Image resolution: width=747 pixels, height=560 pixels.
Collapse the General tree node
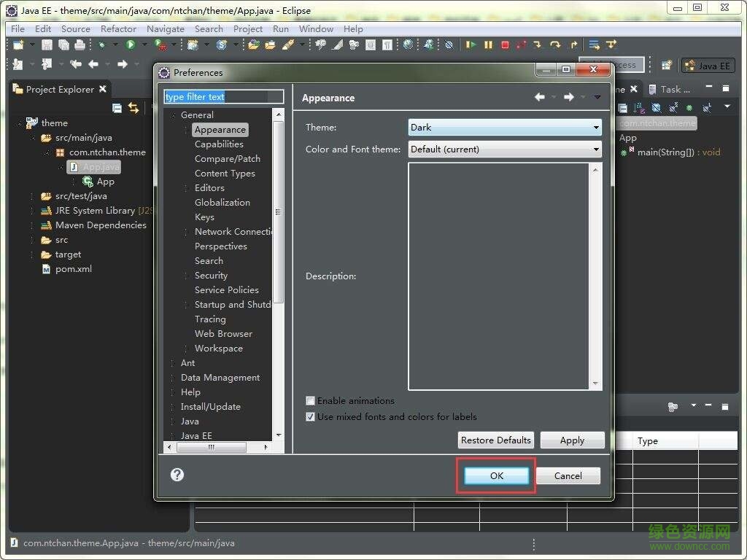tap(174, 115)
